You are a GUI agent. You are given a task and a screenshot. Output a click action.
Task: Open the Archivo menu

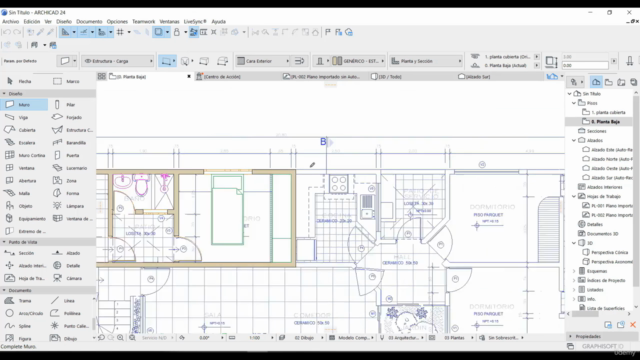(x=11, y=22)
